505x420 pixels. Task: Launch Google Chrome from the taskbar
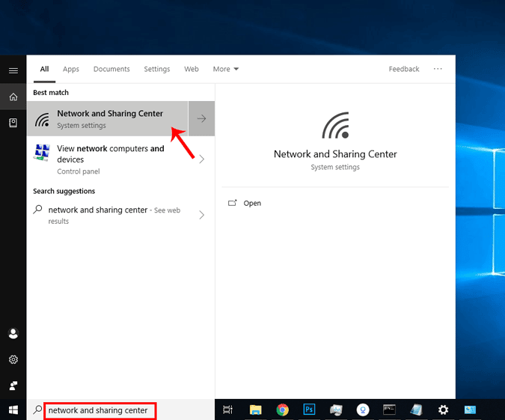pyautogui.click(x=283, y=410)
